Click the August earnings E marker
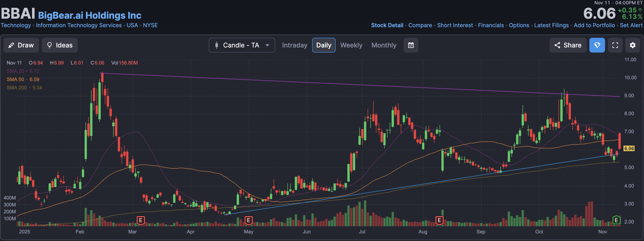 pyautogui.click(x=439, y=220)
